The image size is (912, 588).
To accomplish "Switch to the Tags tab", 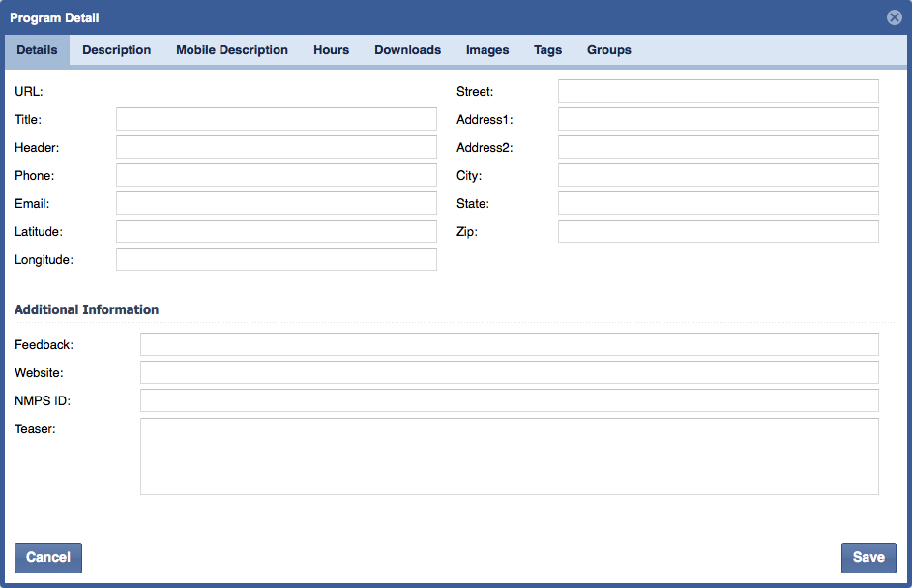I will [547, 50].
